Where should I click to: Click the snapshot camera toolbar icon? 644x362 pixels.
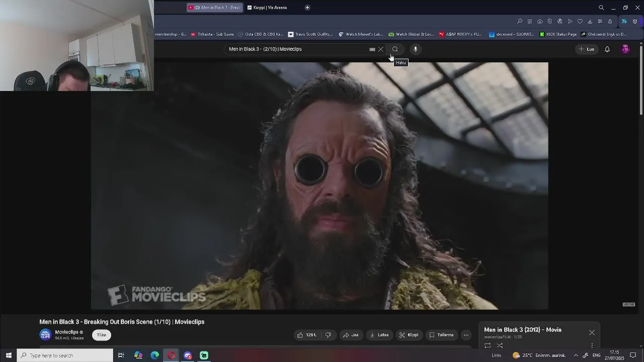(x=540, y=22)
